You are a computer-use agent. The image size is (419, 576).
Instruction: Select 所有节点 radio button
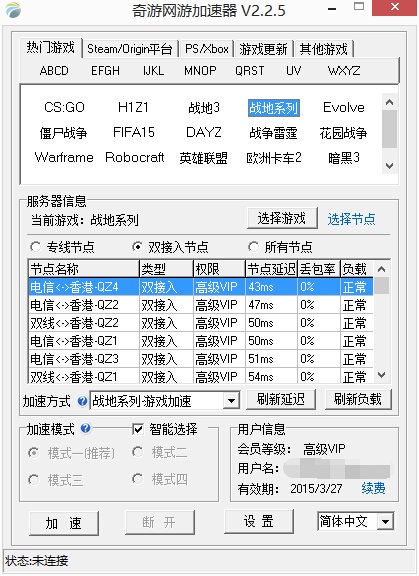click(253, 247)
